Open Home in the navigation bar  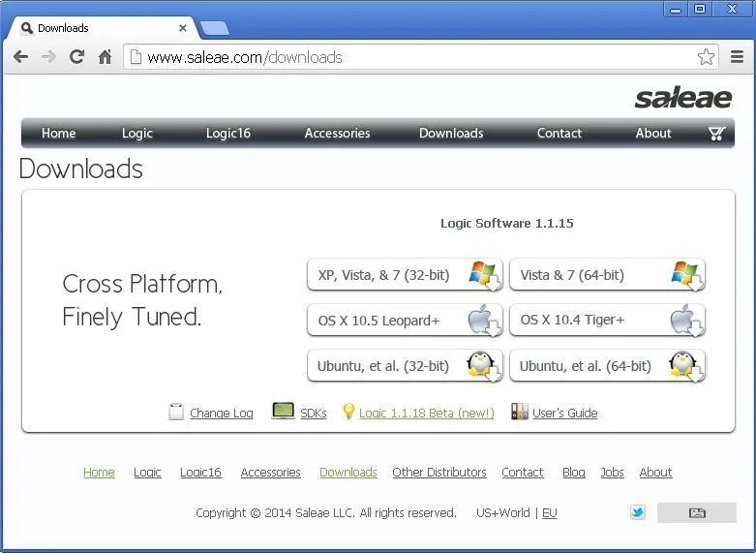[x=58, y=134]
